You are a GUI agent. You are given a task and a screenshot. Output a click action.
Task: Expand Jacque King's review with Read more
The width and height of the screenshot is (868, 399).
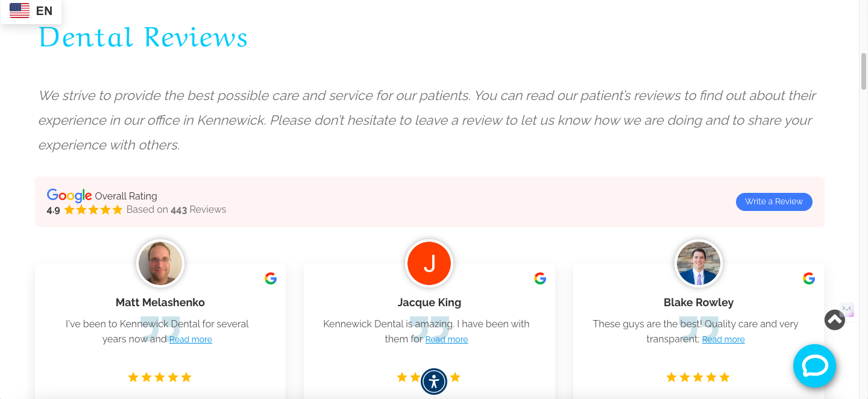[x=447, y=339]
